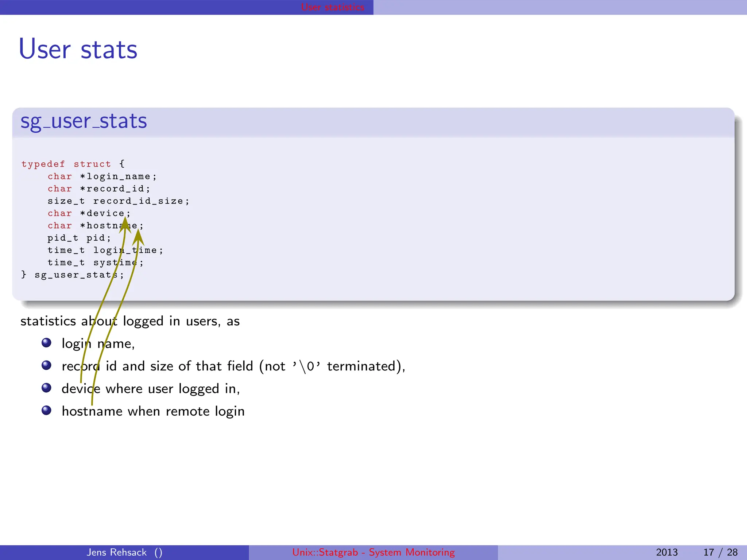Click the 'char *hostname;' code line
The height and width of the screenshot is (560, 747).
coord(96,226)
